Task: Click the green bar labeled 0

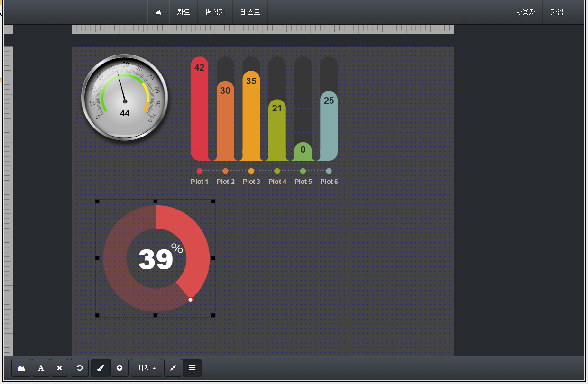Action: [303, 151]
